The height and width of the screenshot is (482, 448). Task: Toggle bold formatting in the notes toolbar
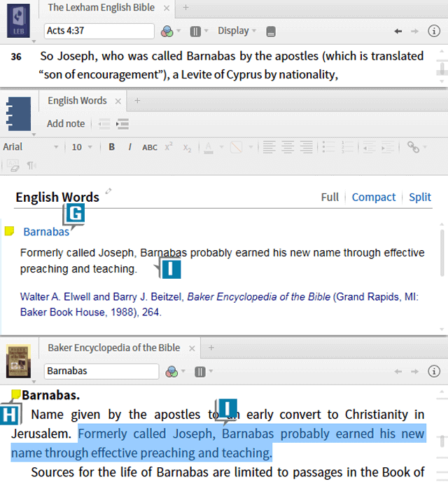click(x=111, y=147)
